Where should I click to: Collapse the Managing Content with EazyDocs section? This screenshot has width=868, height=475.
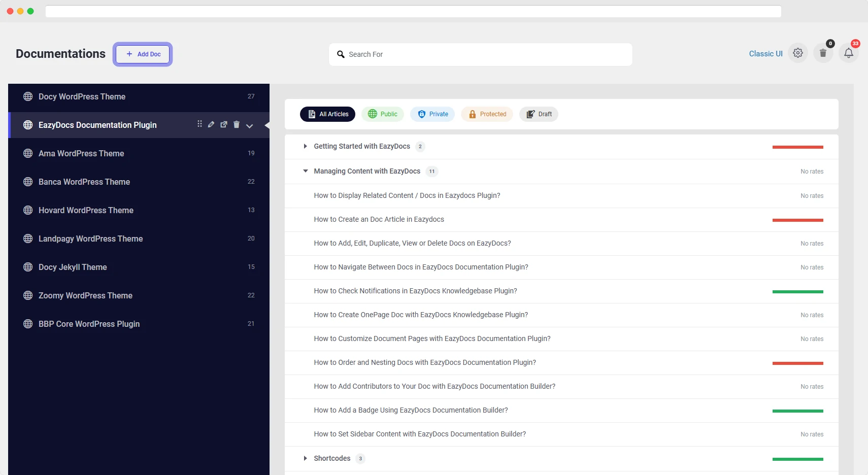tap(305, 171)
